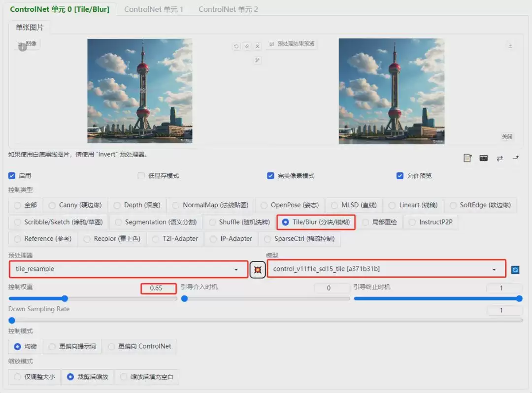Click the Down Sampling Rate value field

tap(504, 310)
